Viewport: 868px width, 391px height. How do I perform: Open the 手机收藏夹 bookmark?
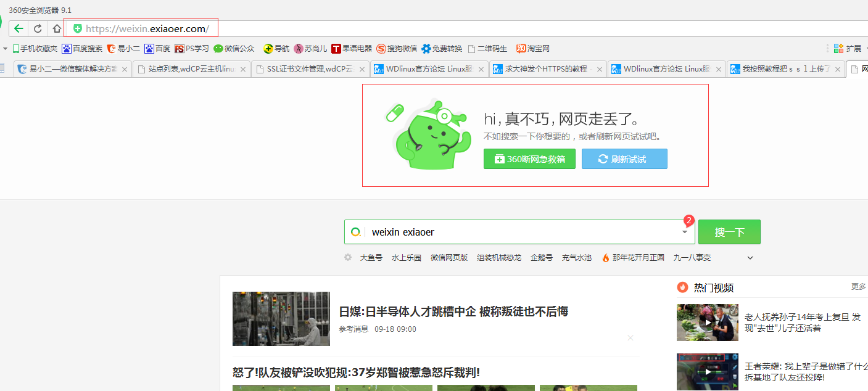click(35, 48)
